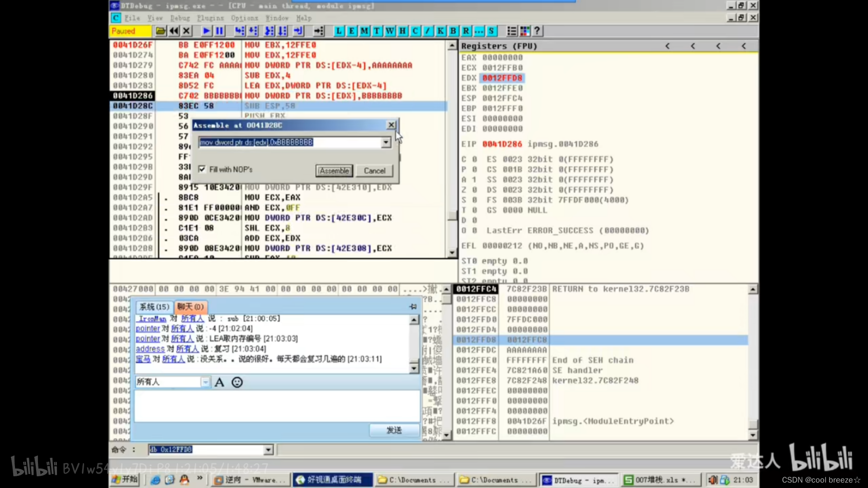Screen dimensions: 868x488
Task: Open the Plugins menu
Action: tap(210, 18)
